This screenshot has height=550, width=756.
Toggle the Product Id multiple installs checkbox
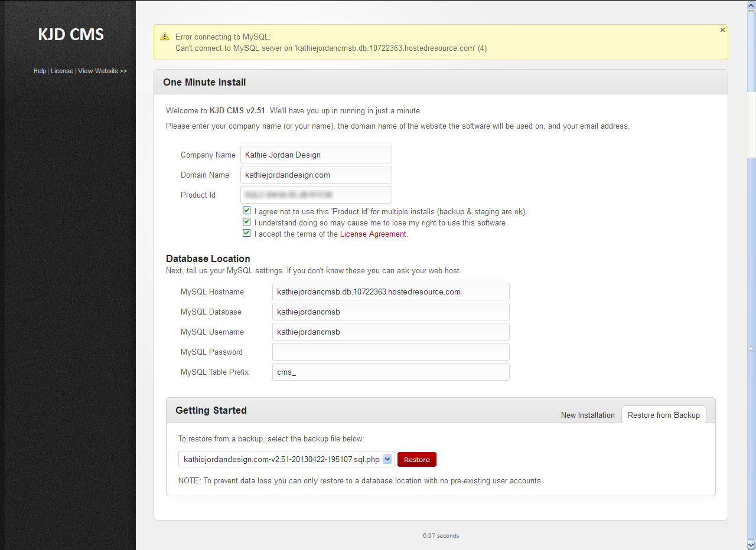246,211
